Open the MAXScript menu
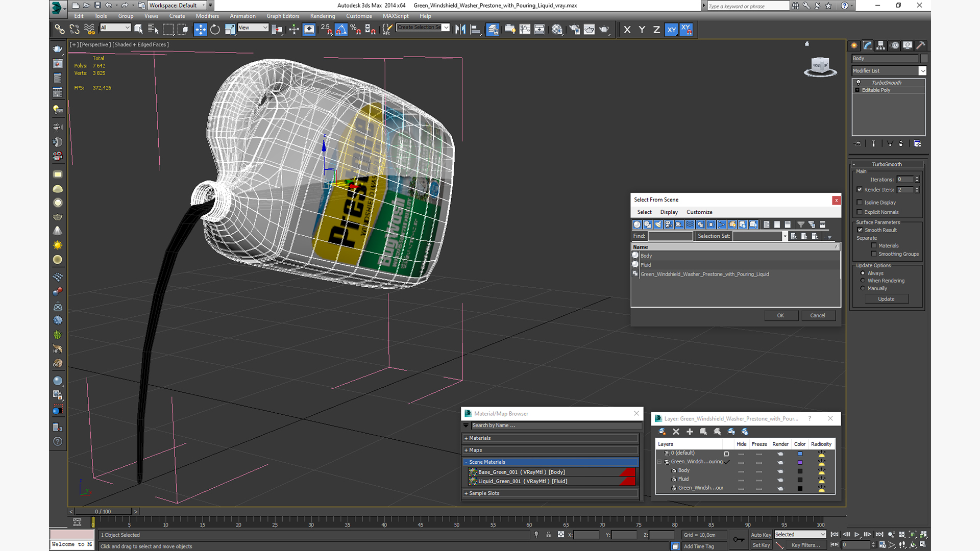The height and width of the screenshot is (551, 980). [x=396, y=16]
